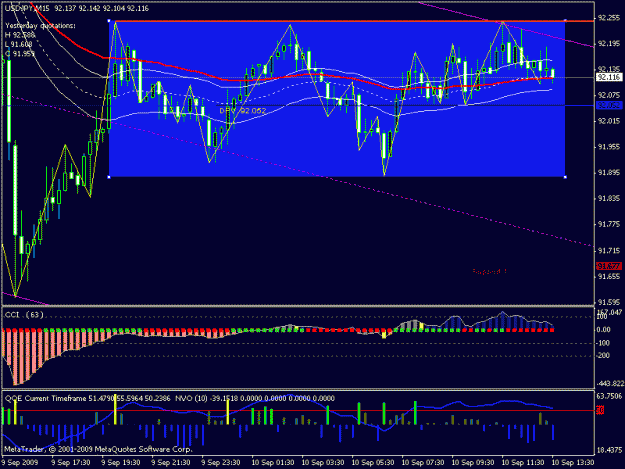
Task: Click the '10 Sep 07:30' time axis label
Action: point(423,462)
